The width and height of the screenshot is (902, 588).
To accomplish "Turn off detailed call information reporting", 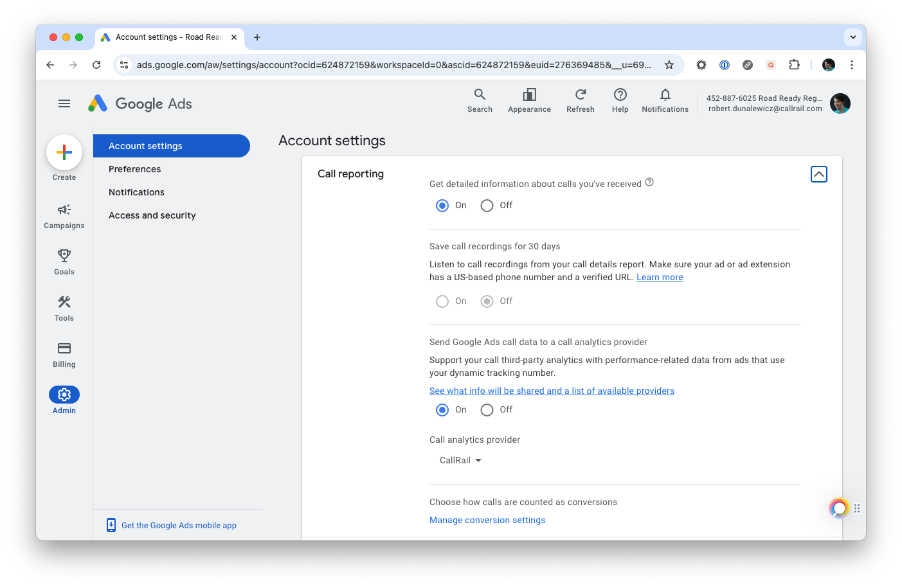I will (x=487, y=205).
